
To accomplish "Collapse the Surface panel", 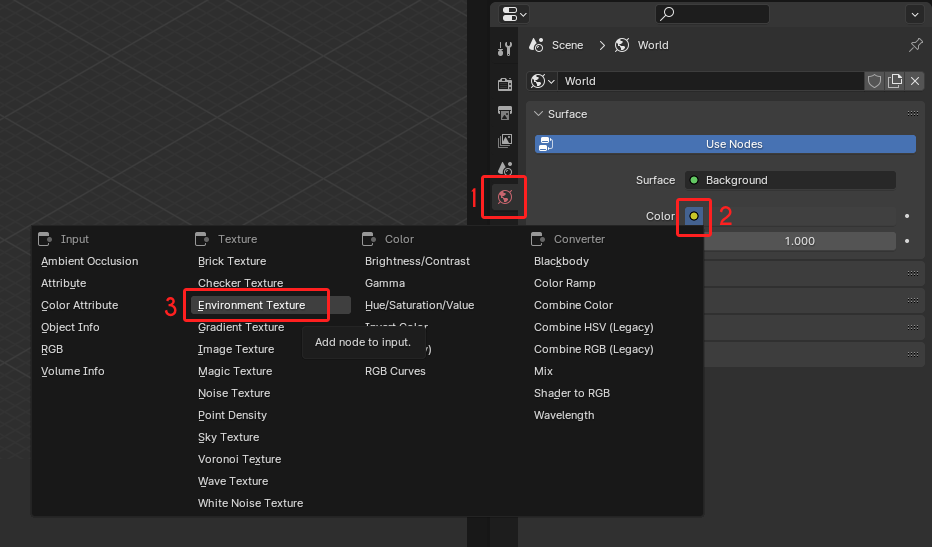I will pyautogui.click(x=539, y=114).
